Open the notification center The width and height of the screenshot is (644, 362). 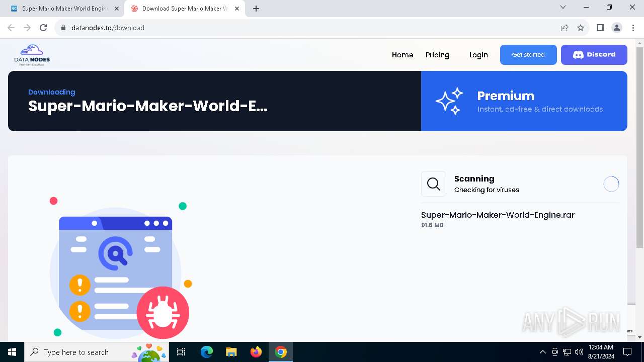(x=627, y=352)
